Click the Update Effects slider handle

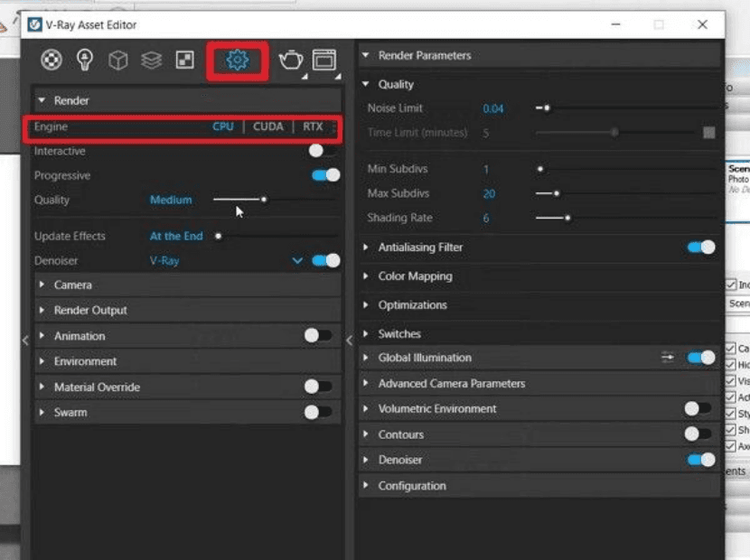tap(218, 236)
